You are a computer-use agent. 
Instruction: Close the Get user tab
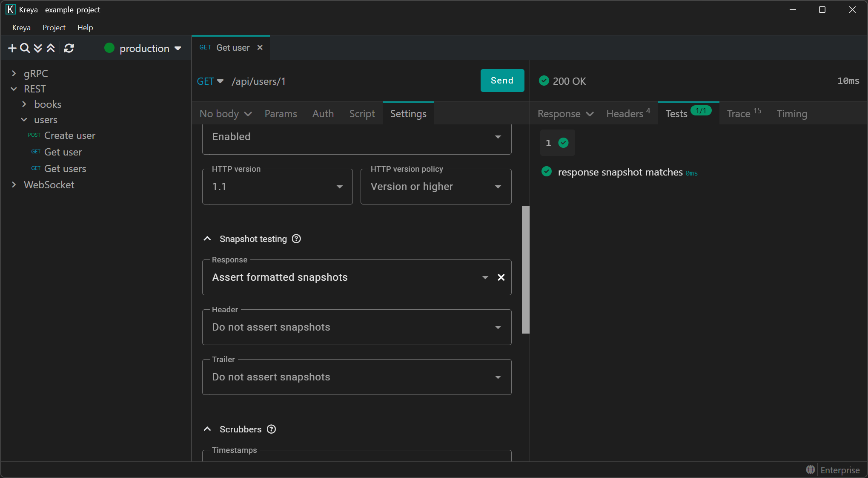(x=260, y=48)
